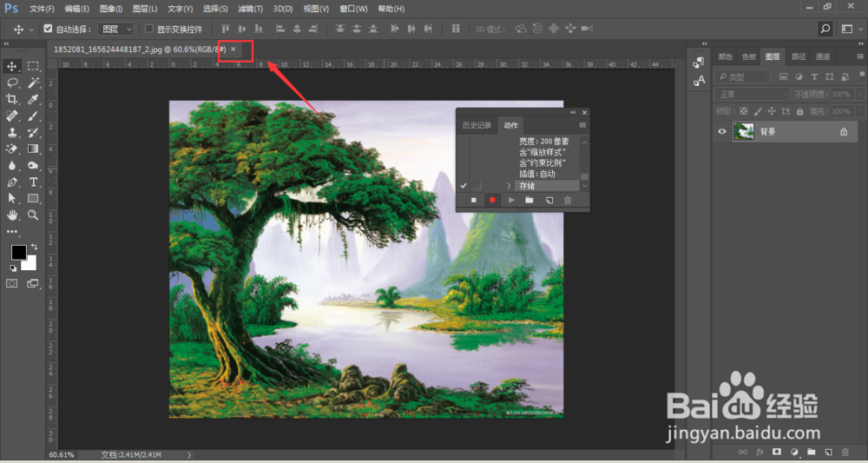The image size is (868, 463).
Task: Toggle lock image pixels brush icon
Action: tap(758, 111)
